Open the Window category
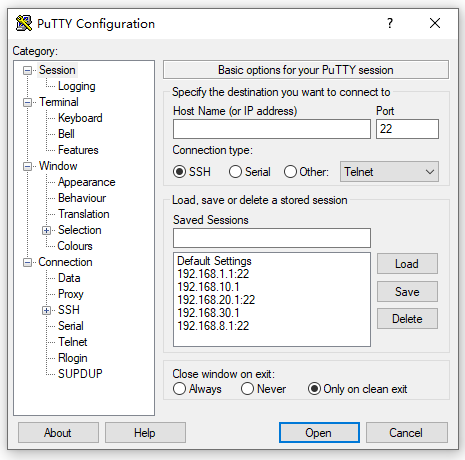 tap(58, 166)
